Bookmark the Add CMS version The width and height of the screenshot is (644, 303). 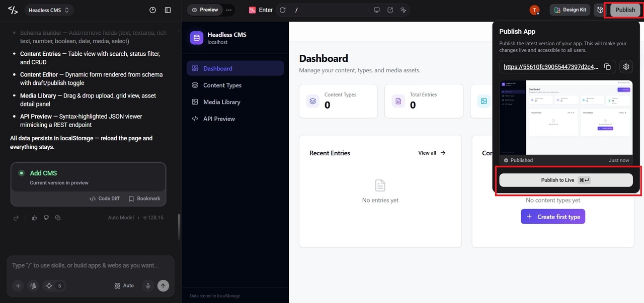[144, 198]
